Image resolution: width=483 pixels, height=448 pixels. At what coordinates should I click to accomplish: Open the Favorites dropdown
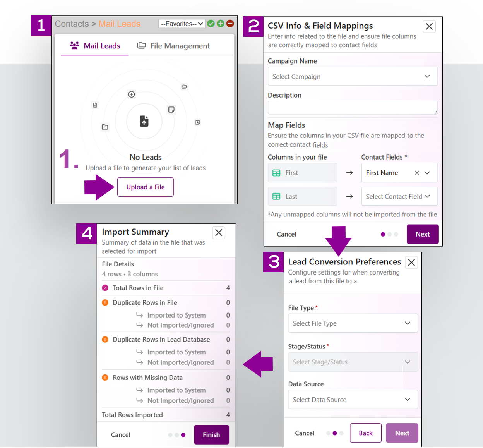pos(182,24)
